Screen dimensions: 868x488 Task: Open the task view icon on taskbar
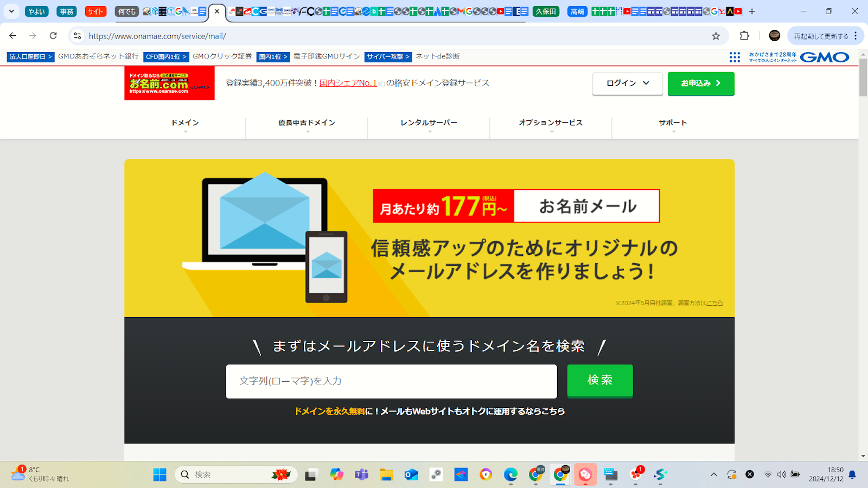[311, 475]
